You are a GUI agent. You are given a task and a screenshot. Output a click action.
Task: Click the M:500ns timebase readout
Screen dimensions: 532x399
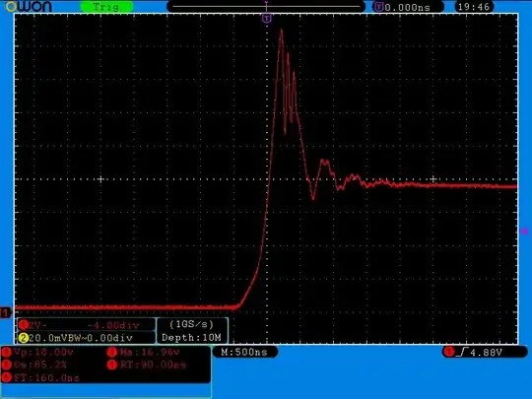coord(244,352)
